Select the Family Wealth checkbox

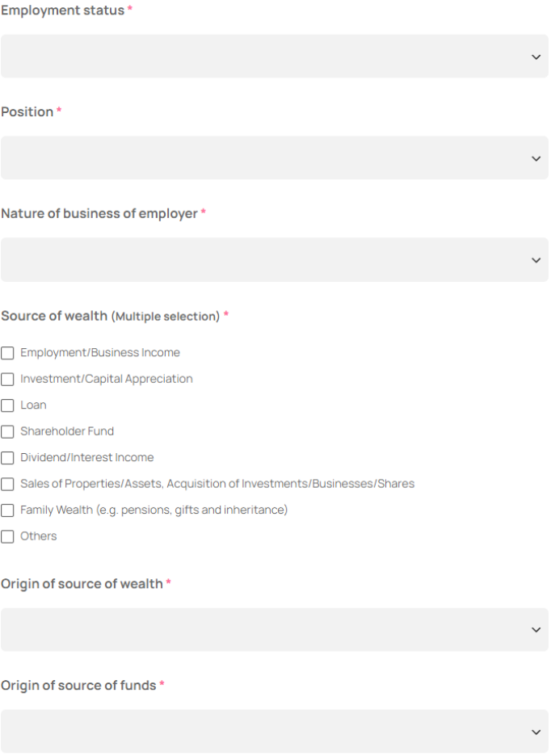point(7,510)
